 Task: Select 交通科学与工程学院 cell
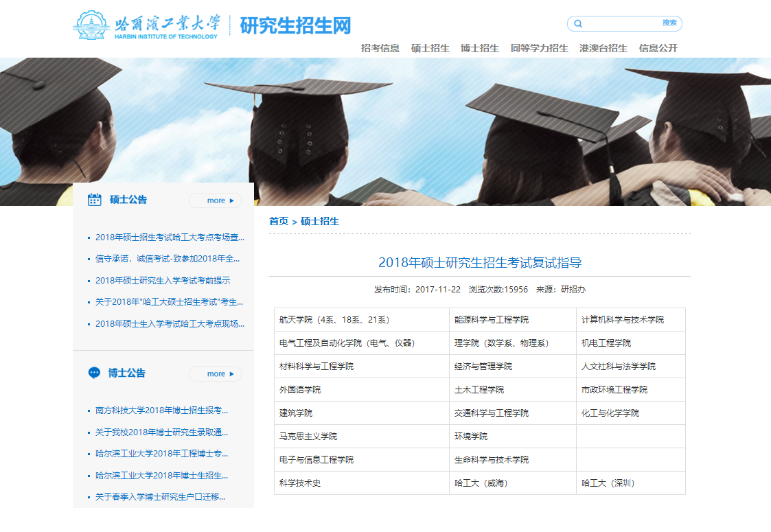[x=513, y=413]
